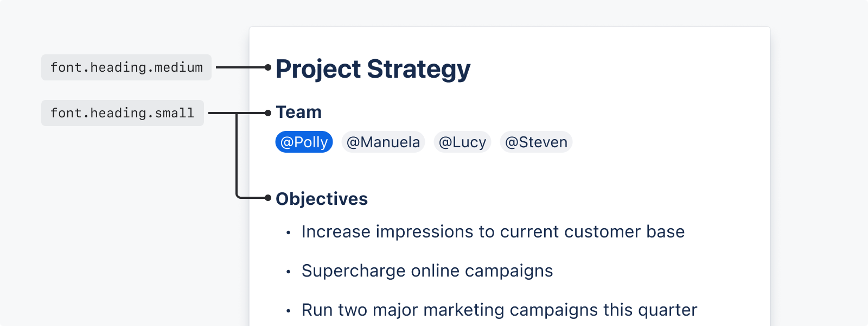This screenshot has width=868, height=326.
Task: Click the bullet point before Supercharge online
Action: [289, 272]
